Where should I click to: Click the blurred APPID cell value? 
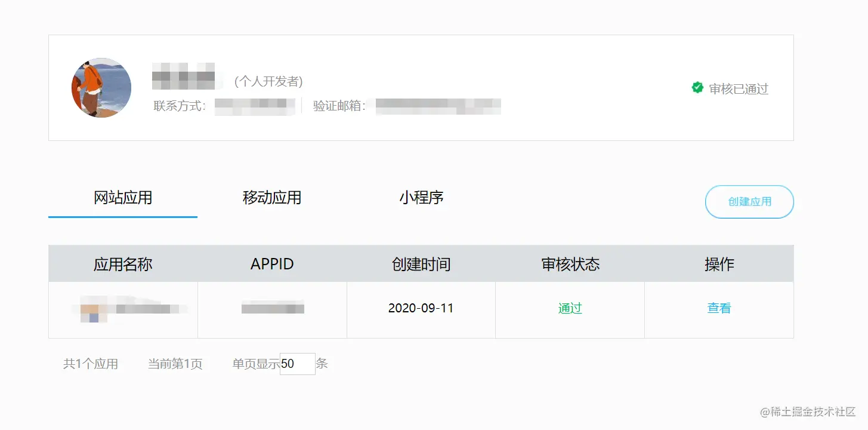coord(272,308)
